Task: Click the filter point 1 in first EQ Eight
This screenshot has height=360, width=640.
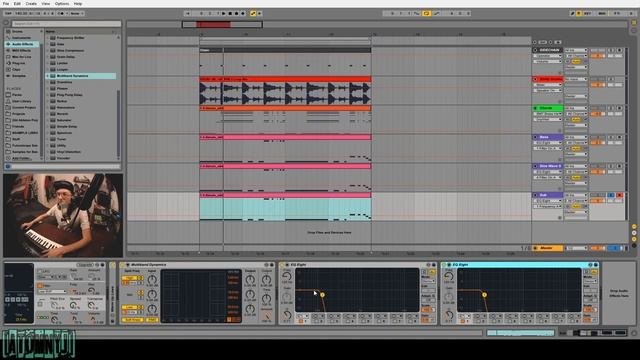Action: (322, 295)
